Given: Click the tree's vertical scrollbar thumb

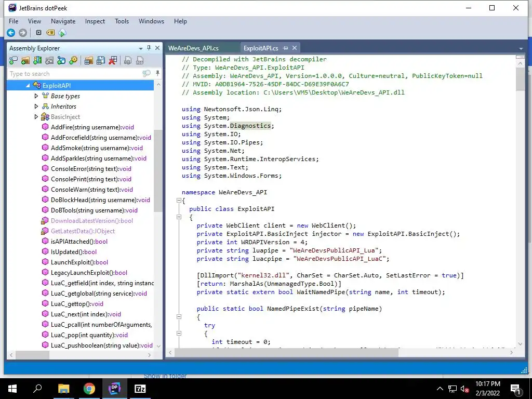Looking at the screenshot, I should tap(158, 170).
